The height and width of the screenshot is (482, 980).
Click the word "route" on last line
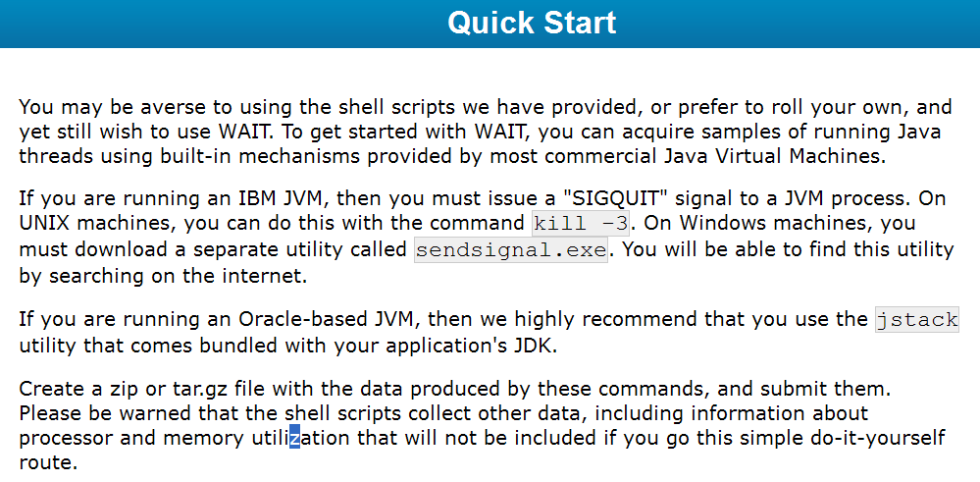coord(46,463)
